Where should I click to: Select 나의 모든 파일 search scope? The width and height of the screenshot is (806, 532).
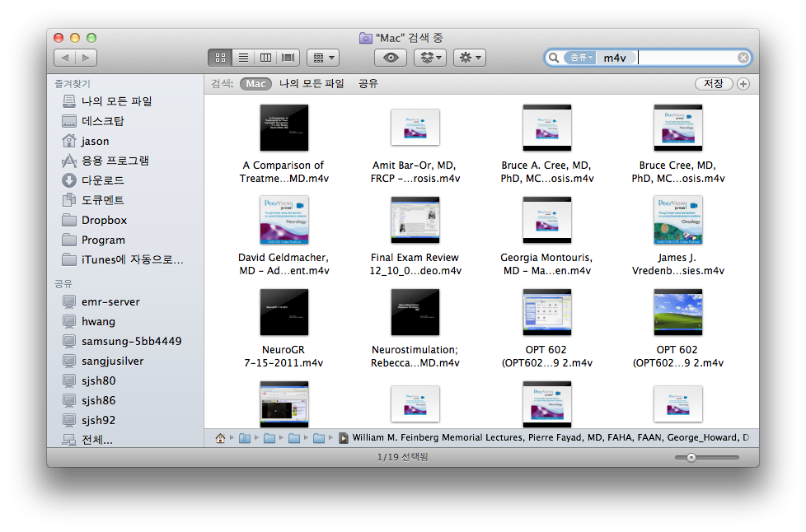click(312, 84)
